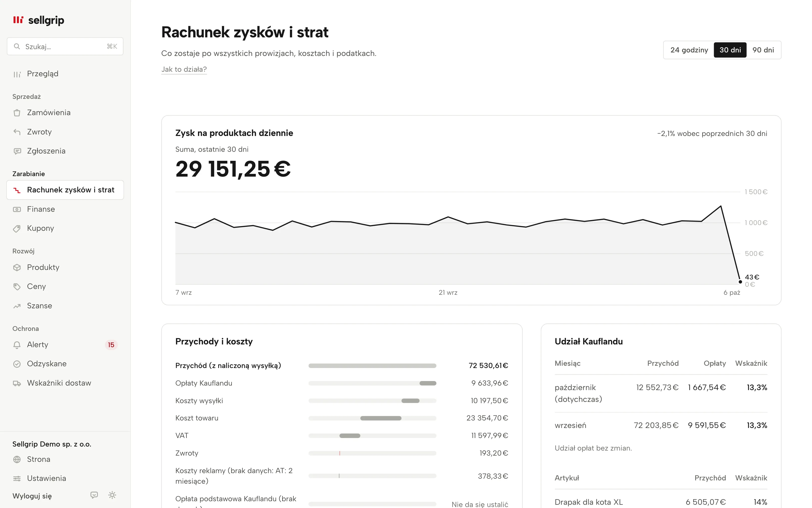
Task: Click the Rachunek zysków i strat icon
Action: 17,190
